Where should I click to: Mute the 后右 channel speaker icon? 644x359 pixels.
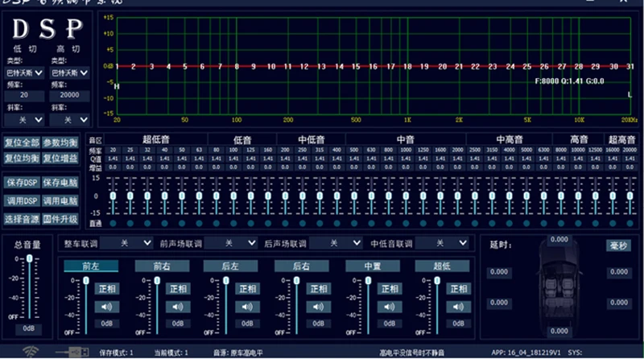(x=318, y=307)
